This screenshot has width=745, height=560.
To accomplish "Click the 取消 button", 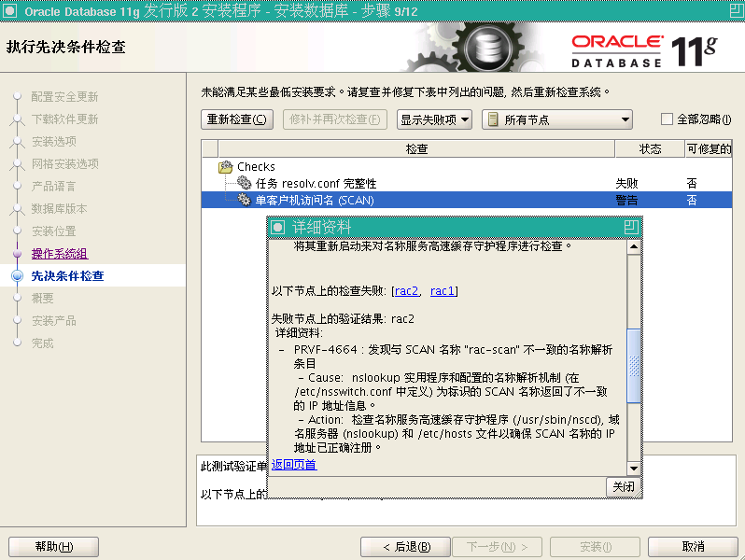I will click(693, 547).
